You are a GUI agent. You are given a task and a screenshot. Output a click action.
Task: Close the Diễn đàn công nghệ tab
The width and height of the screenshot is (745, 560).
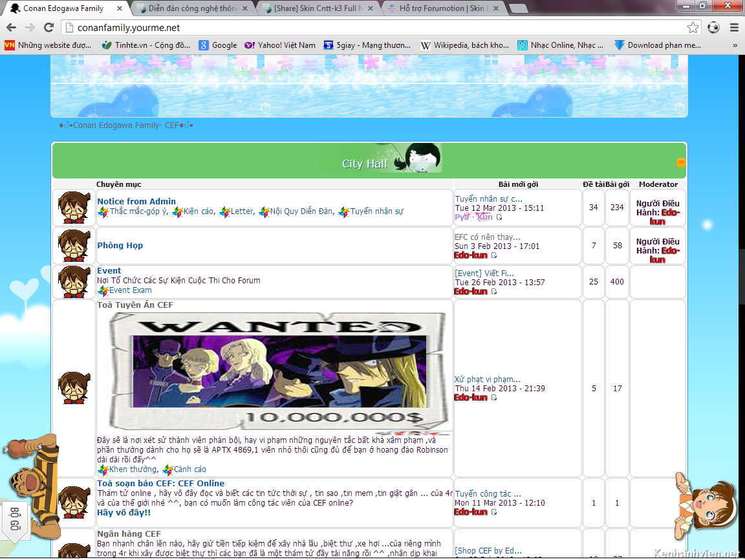coord(244,8)
